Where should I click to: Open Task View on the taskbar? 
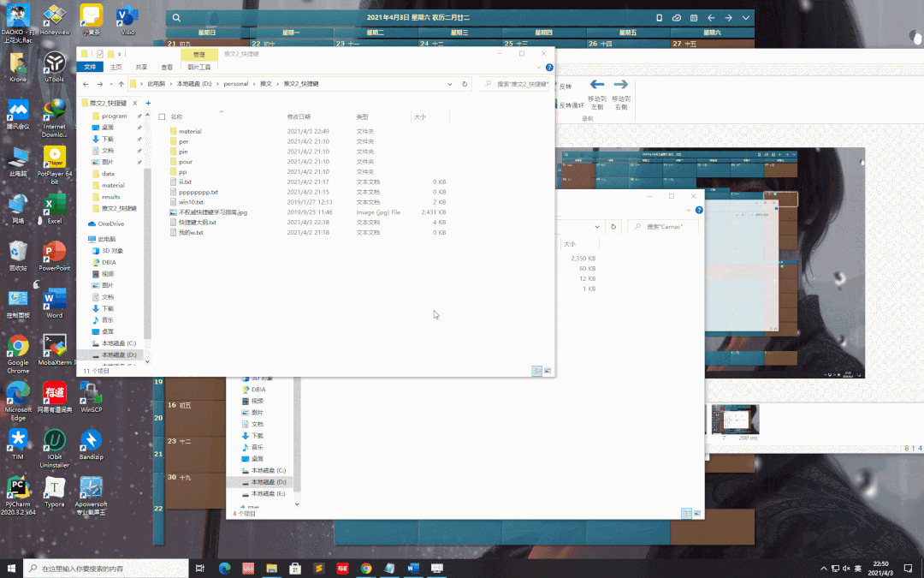[199, 568]
